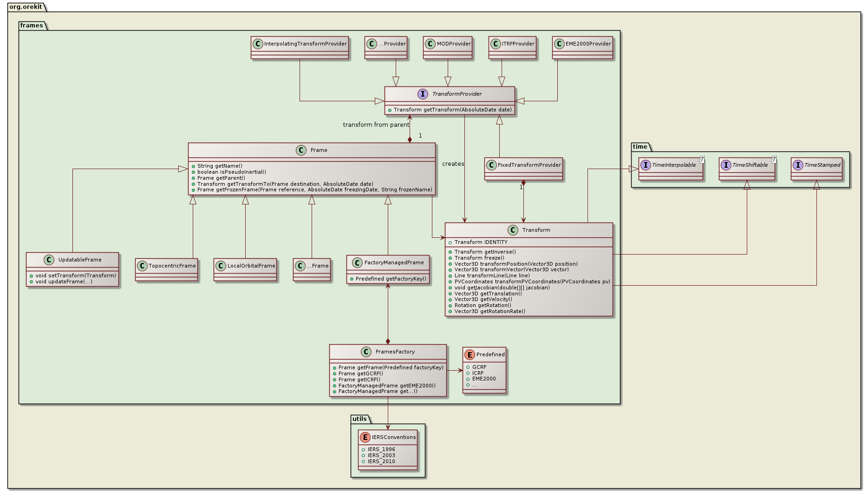Select the class icon of EME2000Provider
This screenshot has height=491, width=868.
(559, 44)
